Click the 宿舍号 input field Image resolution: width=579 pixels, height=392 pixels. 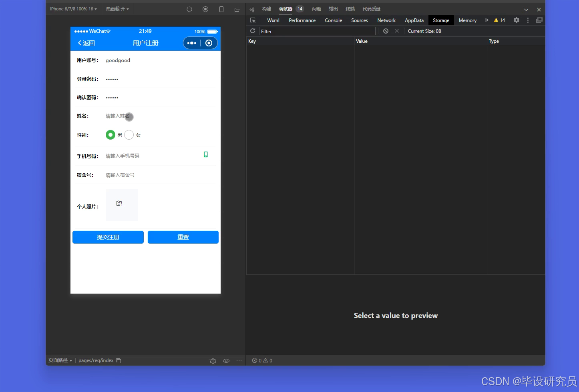click(160, 175)
